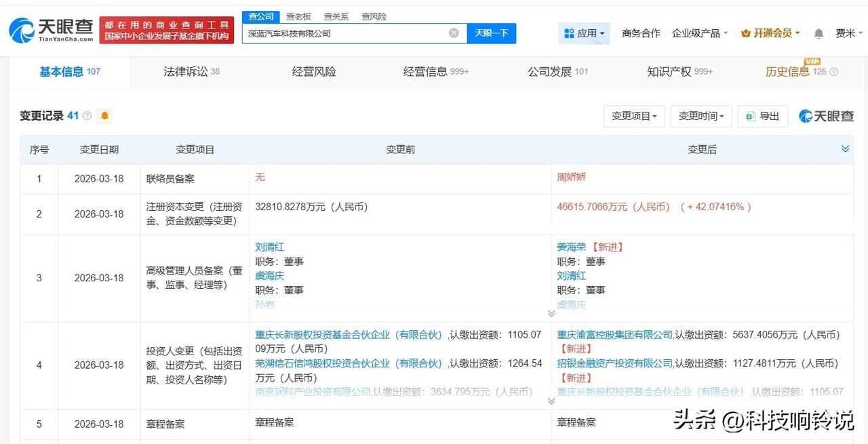Click the orange alert bell beside 变更记录
Screen dimensions: 868x444
click(x=105, y=116)
